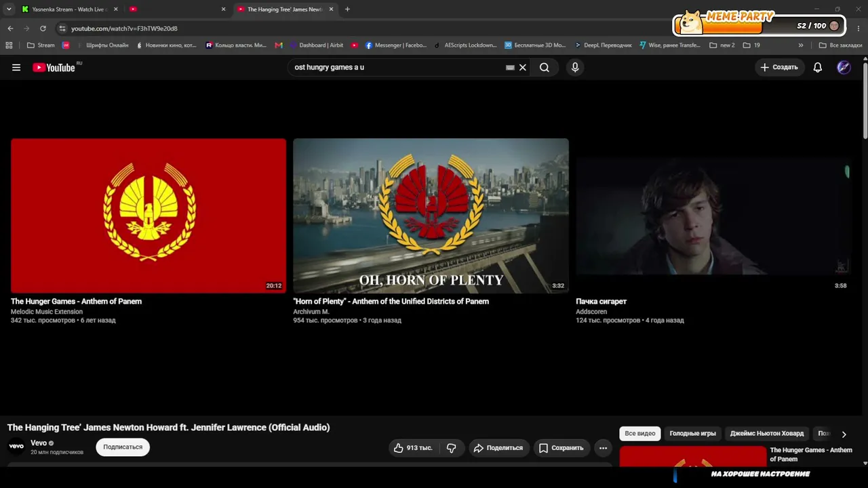The width and height of the screenshot is (868, 488).
Task: Play the Пачка сигарет video thumbnail
Action: tap(713, 216)
